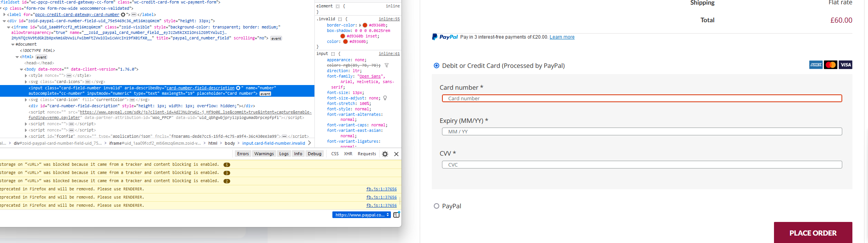Toggle the Debug console filter

[x=314, y=154]
